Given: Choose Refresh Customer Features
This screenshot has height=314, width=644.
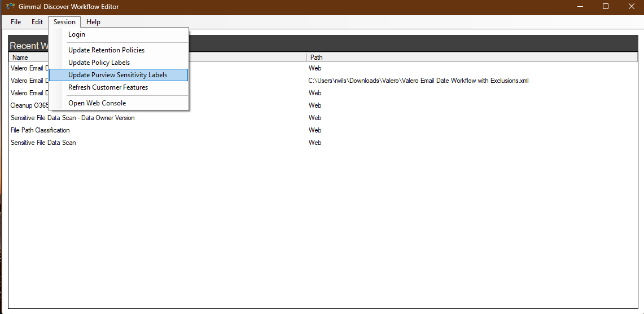Looking at the screenshot, I should (108, 87).
